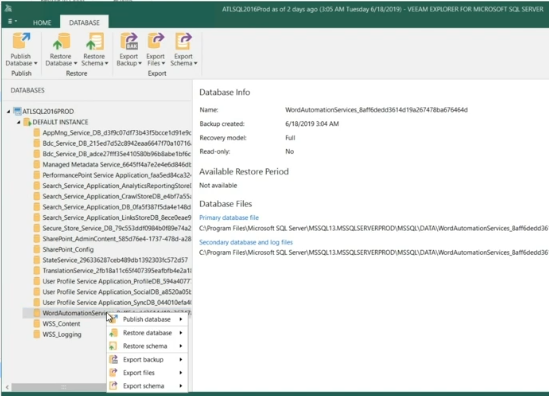The width and height of the screenshot is (549, 396).
Task: Choose Export backup from context menu
Action: pos(147,359)
